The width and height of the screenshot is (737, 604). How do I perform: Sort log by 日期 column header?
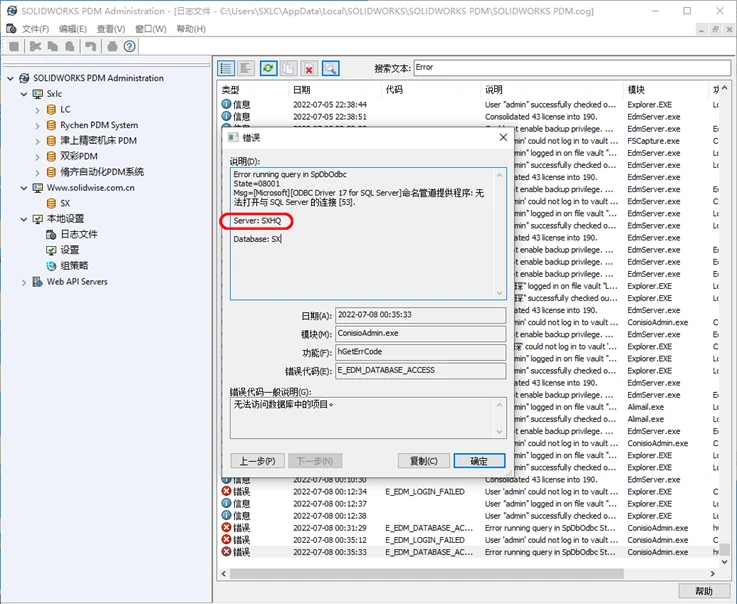[x=334, y=89]
